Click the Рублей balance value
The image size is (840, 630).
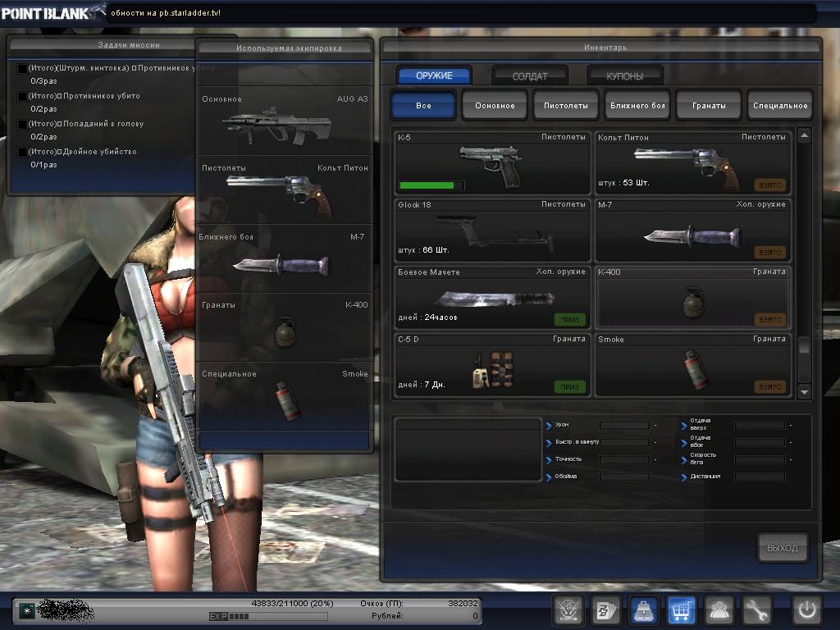point(475,616)
